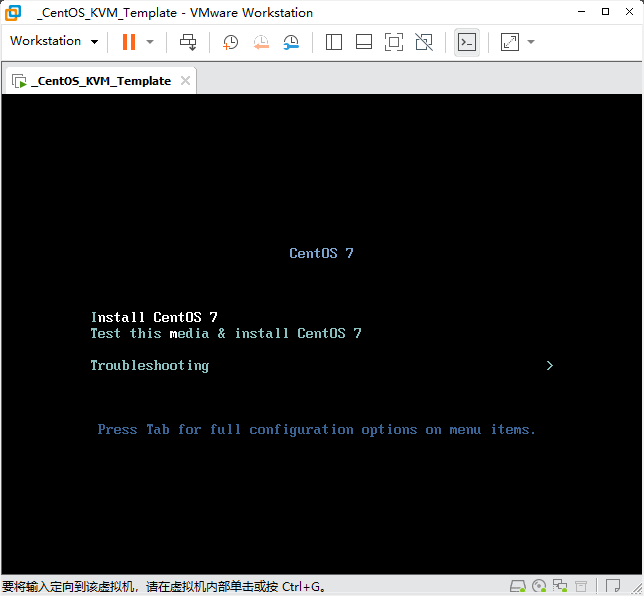This screenshot has width=644, height=596.
Task: Open the message log icon in status bar
Action: point(613,585)
